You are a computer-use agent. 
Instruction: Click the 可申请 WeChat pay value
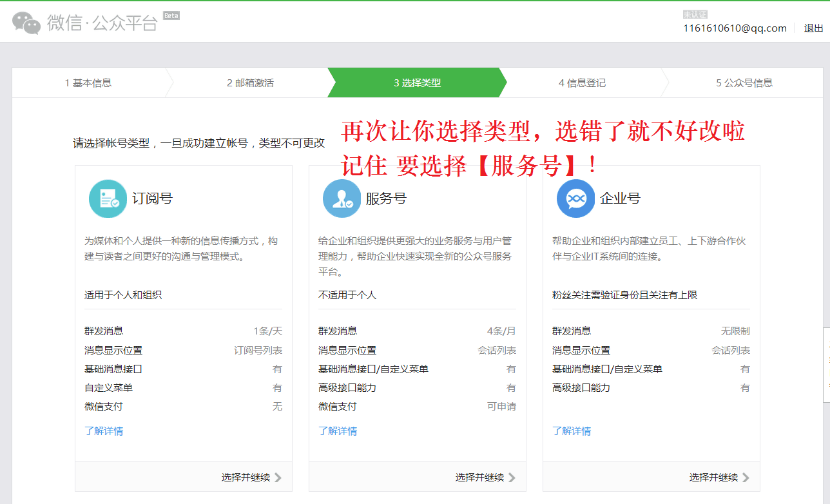tap(501, 407)
